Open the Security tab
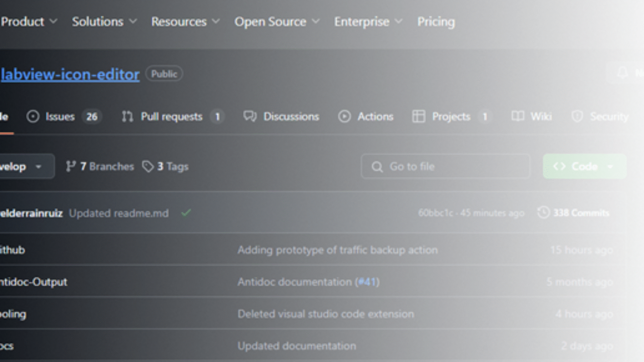This screenshot has height=362, width=644. pyautogui.click(x=600, y=116)
